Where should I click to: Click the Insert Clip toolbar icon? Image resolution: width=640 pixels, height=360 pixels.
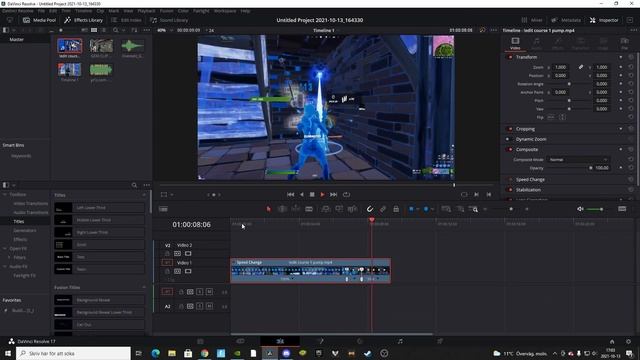pos(326,209)
